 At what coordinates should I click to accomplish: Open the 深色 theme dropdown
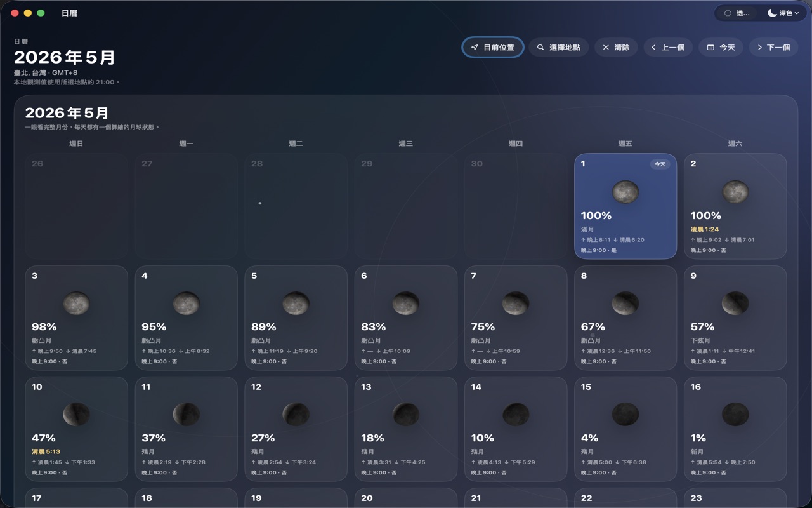783,13
